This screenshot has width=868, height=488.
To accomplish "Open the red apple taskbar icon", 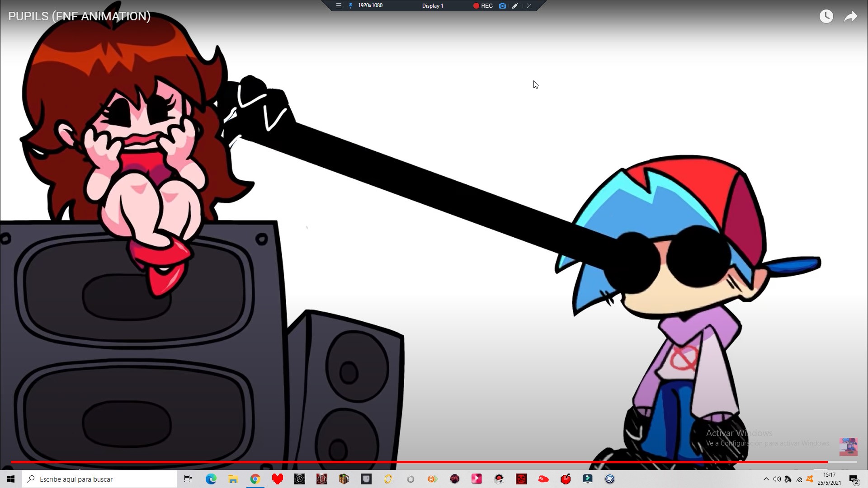I will pyautogui.click(x=566, y=479).
